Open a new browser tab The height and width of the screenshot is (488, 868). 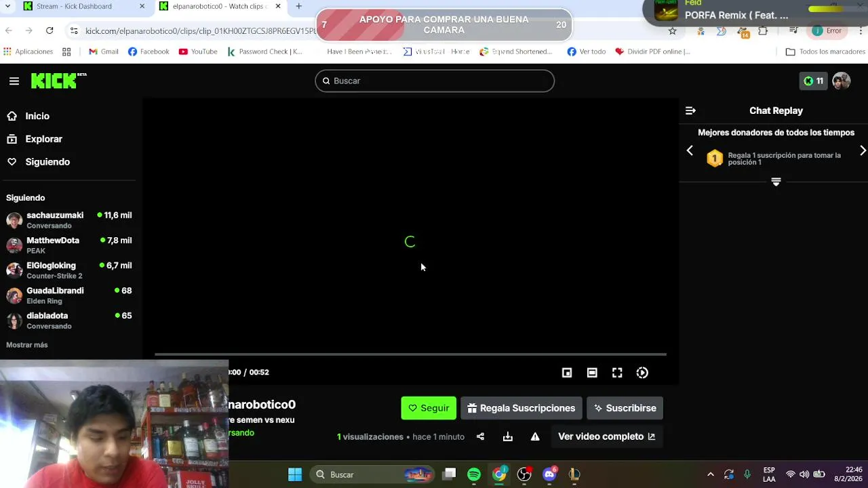pos(298,7)
